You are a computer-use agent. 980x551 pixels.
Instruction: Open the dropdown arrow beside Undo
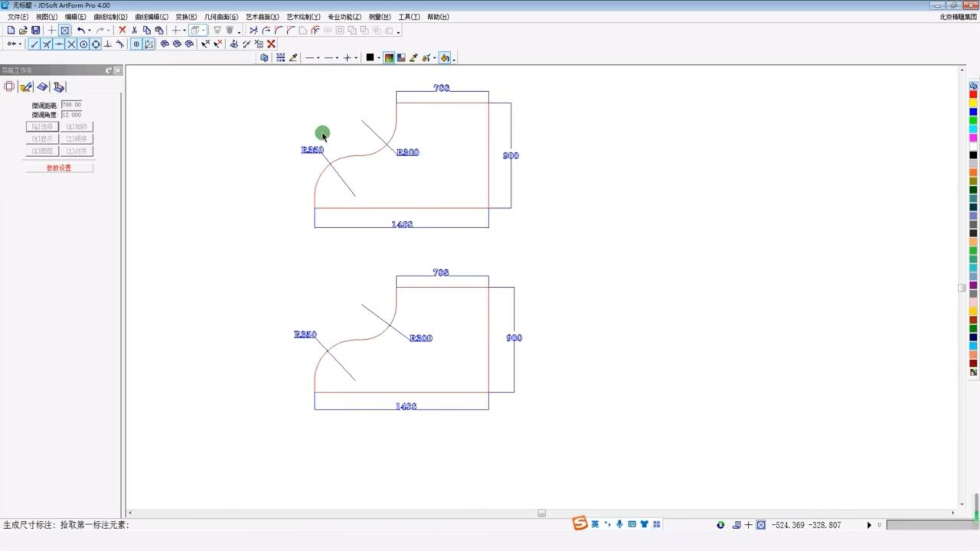pos(90,31)
